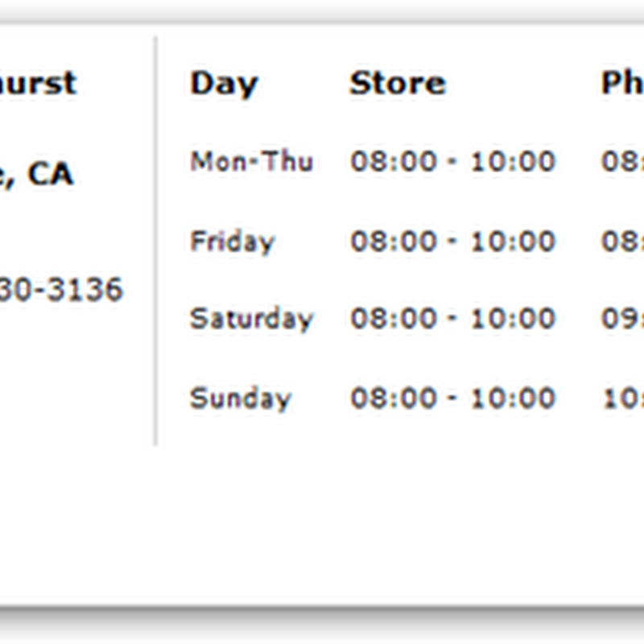The image size is (644, 644).
Task: Click the Store column header
Action: coord(397,84)
